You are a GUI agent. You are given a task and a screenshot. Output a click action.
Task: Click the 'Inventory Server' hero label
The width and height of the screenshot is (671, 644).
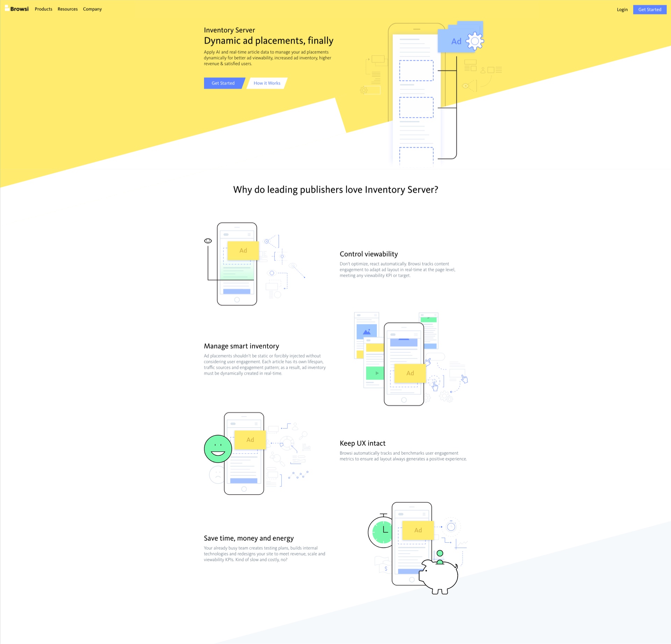(x=229, y=30)
